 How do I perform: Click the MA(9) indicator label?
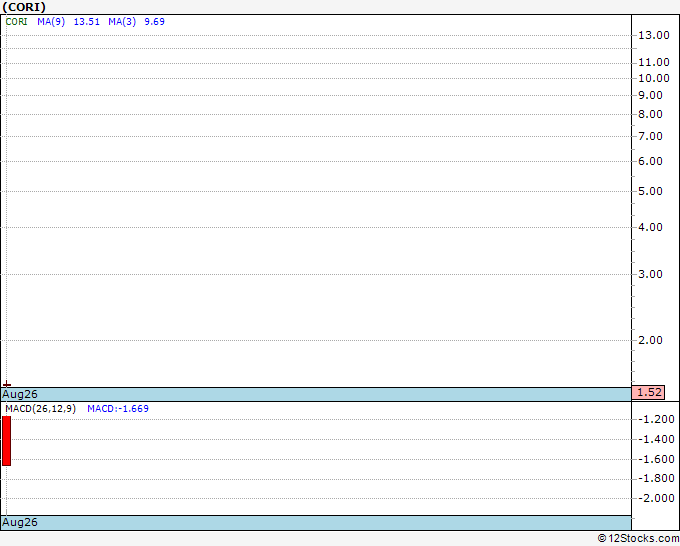click(x=51, y=22)
